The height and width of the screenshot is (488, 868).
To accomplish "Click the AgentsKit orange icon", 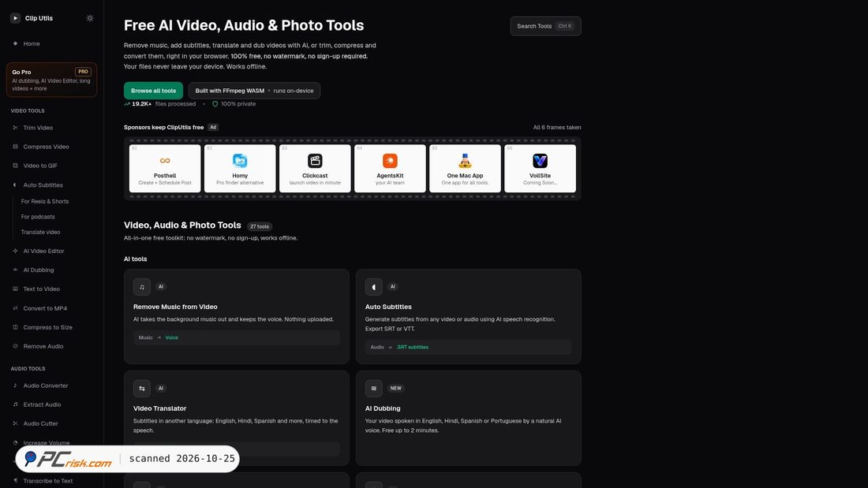I will (390, 161).
